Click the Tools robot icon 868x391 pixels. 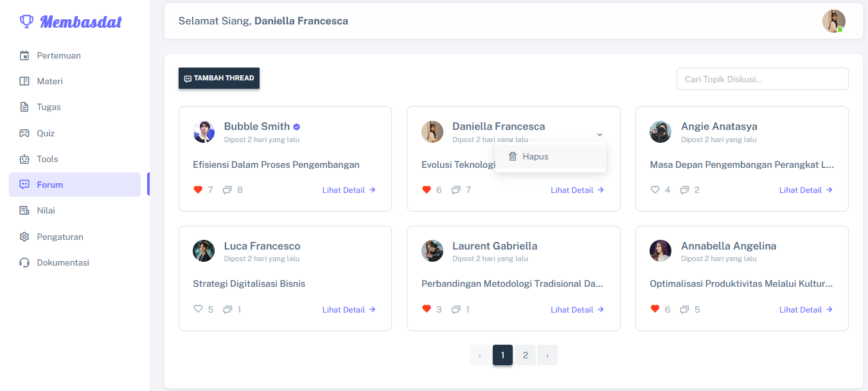pyautogui.click(x=24, y=159)
